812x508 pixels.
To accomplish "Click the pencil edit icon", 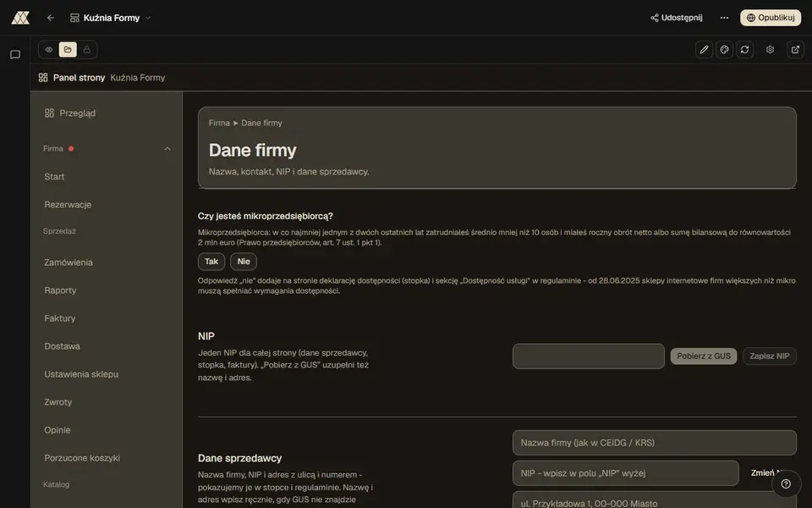I will click(704, 50).
